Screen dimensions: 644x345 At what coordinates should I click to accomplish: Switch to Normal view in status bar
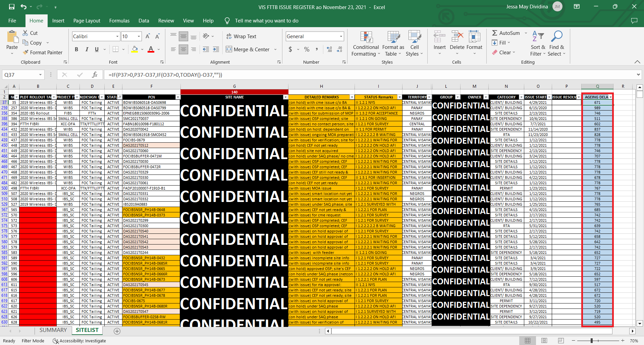point(528,341)
